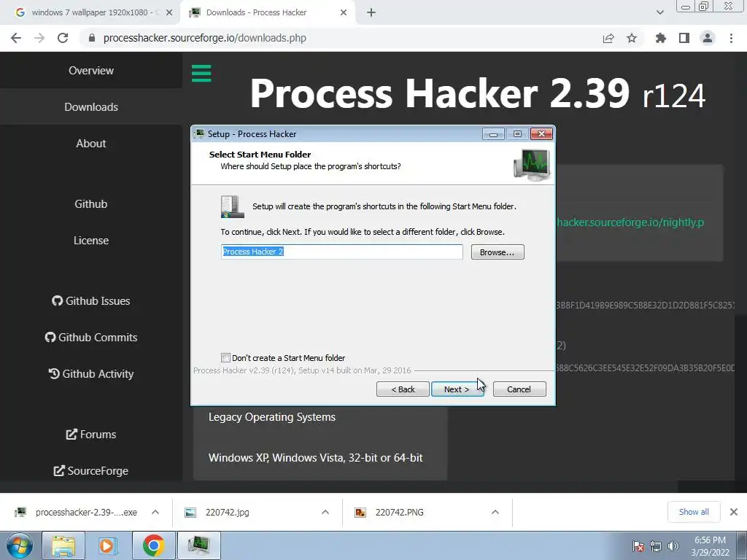747x560 pixels.
Task: Open the Overview sidebar item
Action: pyautogui.click(x=91, y=71)
